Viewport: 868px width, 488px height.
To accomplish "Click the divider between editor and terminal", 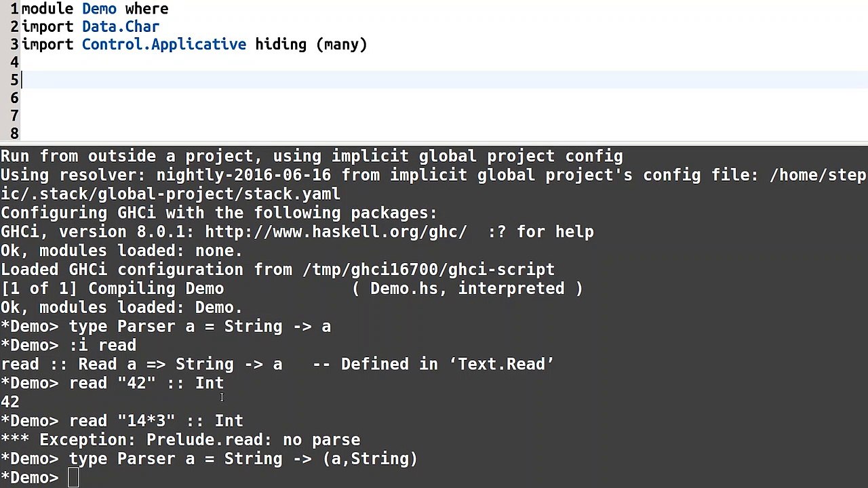I will [x=434, y=144].
